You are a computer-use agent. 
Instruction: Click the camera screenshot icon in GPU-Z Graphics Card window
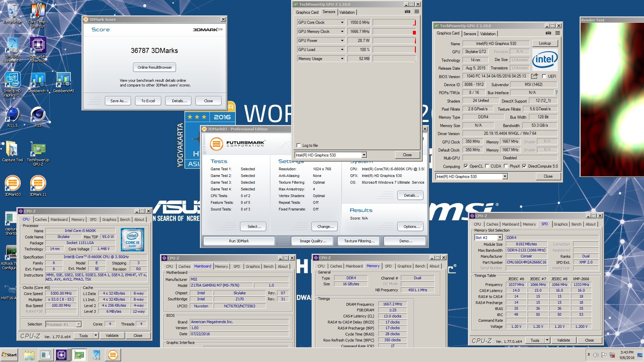[548, 33]
